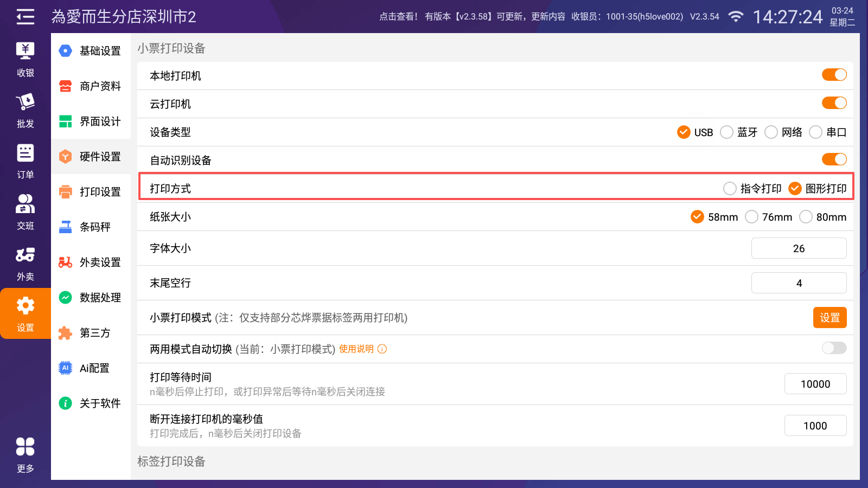The height and width of the screenshot is (488, 868).
Task: Enable the 两用模式自动切换 switch
Action: [834, 348]
